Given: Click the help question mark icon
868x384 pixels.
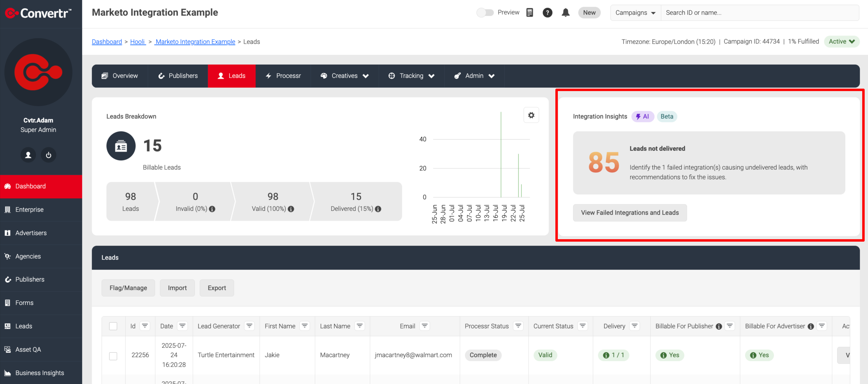Looking at the screenshot, I should tap(547, 12).
